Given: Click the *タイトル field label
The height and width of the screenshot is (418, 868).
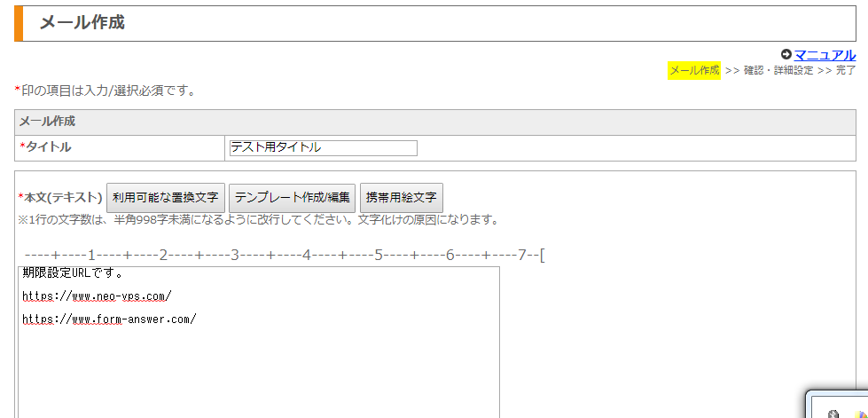Looking at the screenshot, I should coord(45,147).
